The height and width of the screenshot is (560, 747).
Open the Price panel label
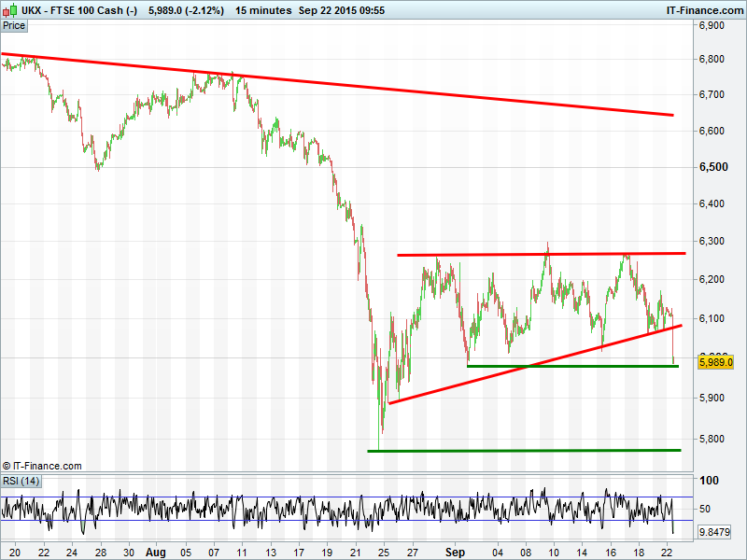(x=14, y=26)
